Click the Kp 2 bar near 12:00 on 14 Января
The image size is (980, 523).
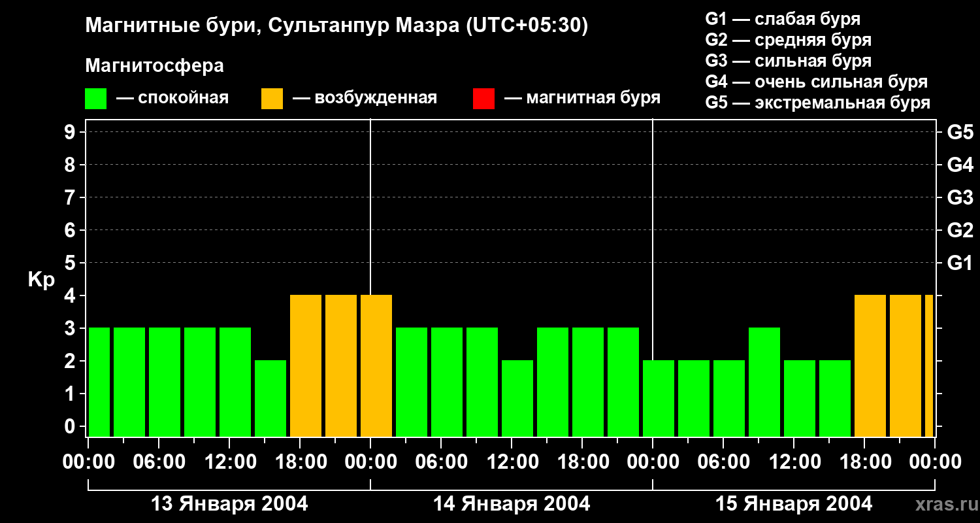click(517, 398)
